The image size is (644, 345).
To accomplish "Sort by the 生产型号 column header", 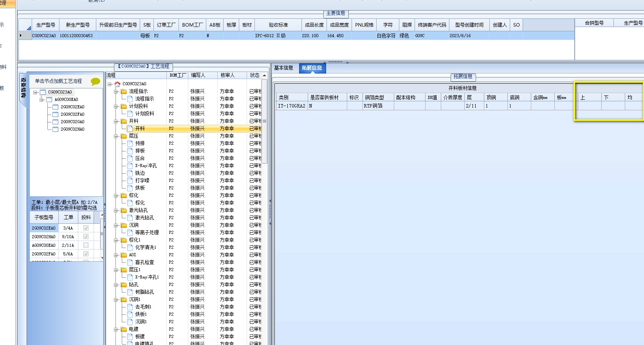I will tap(46, 25).
